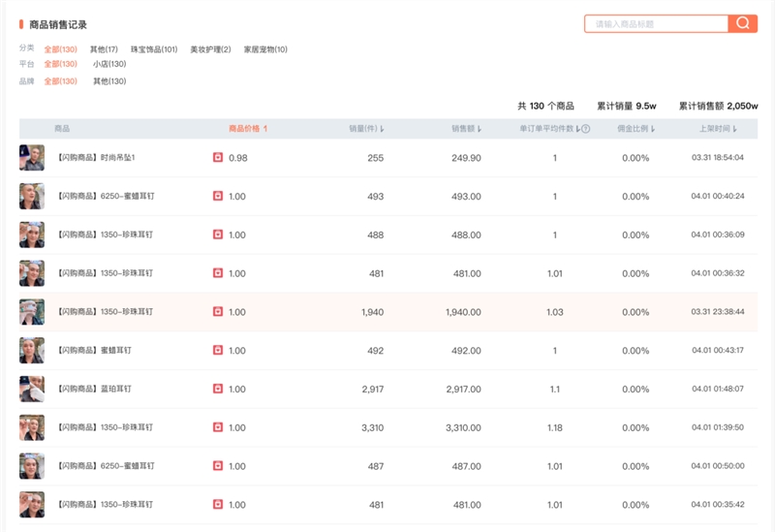Image resolution: width=775 pixels, height=532 pixels.
Task: Click the help icon beside 单订单平均件数
Action: [x=586, y=129]
